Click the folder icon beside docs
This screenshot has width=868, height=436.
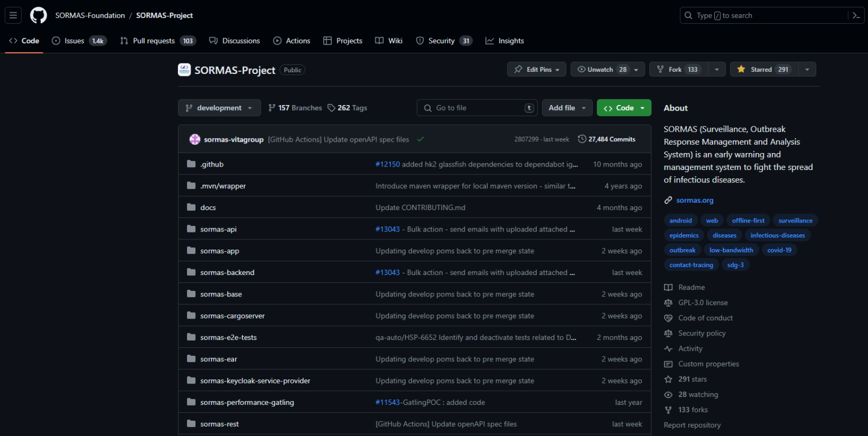click(191, 207)
